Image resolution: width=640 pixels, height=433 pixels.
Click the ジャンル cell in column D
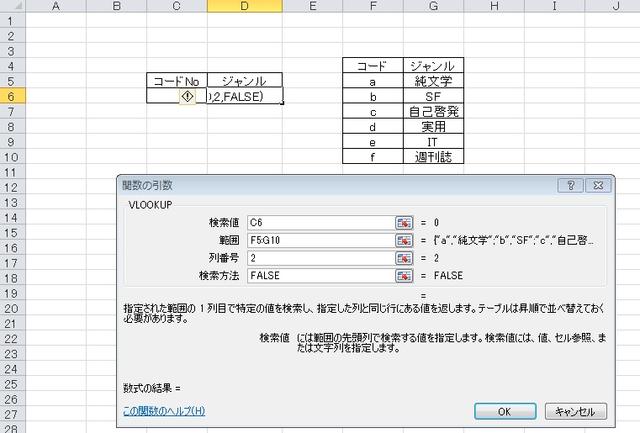click(x=244, y=81)
